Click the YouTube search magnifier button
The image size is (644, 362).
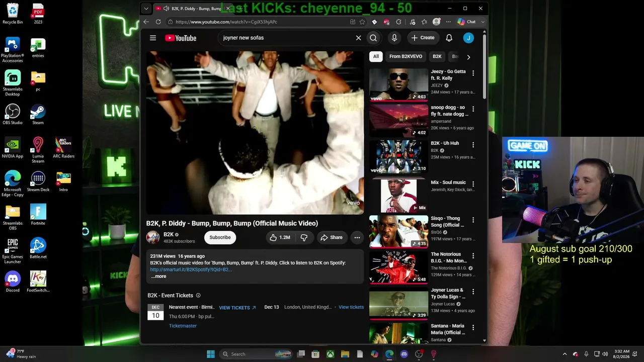click(373, 38)
